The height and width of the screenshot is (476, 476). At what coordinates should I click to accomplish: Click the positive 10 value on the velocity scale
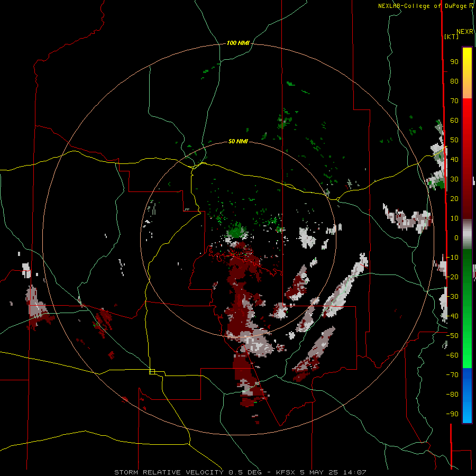click(454, 218)
